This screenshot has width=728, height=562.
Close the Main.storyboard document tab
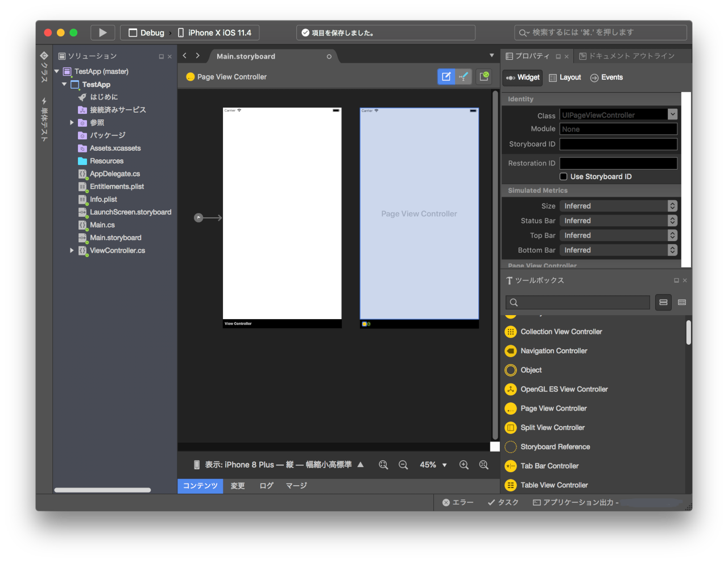click(329, 56)
